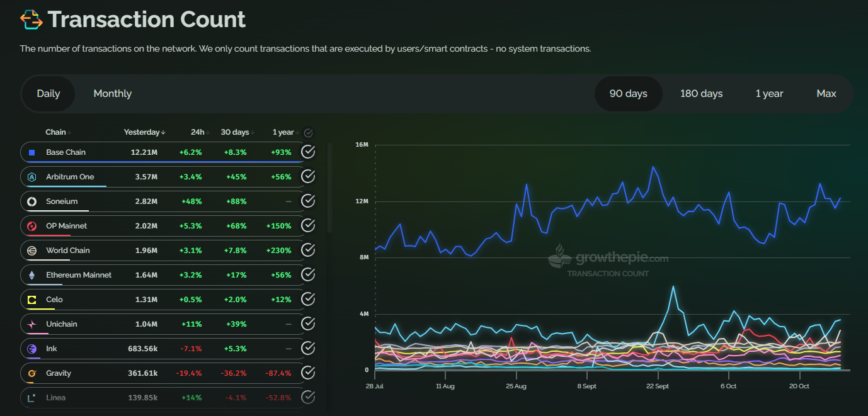
Task: Sort table by 1 year column
Action: click(285, 132)
